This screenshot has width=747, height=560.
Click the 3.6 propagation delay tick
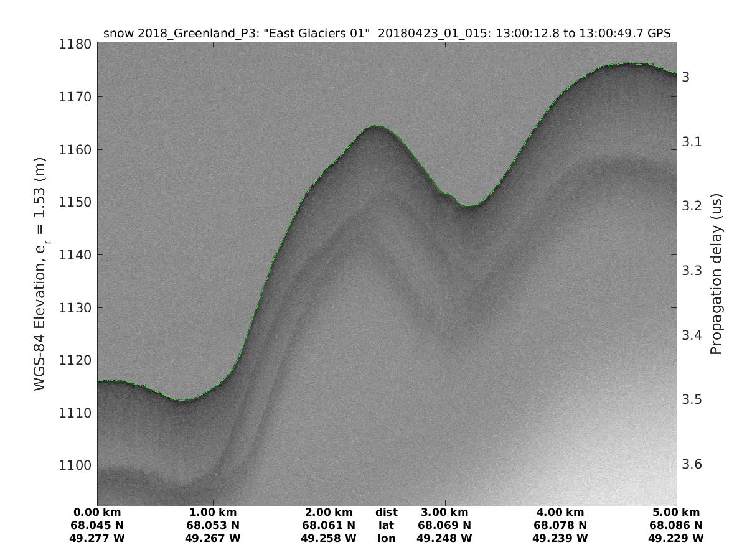[688, 464]
